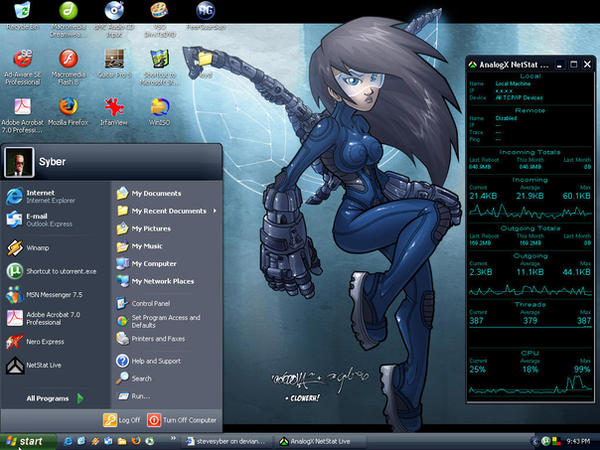Click the Threads current value 387
The width and height of the screenshot is (600, 450).
tap(476, 321)
